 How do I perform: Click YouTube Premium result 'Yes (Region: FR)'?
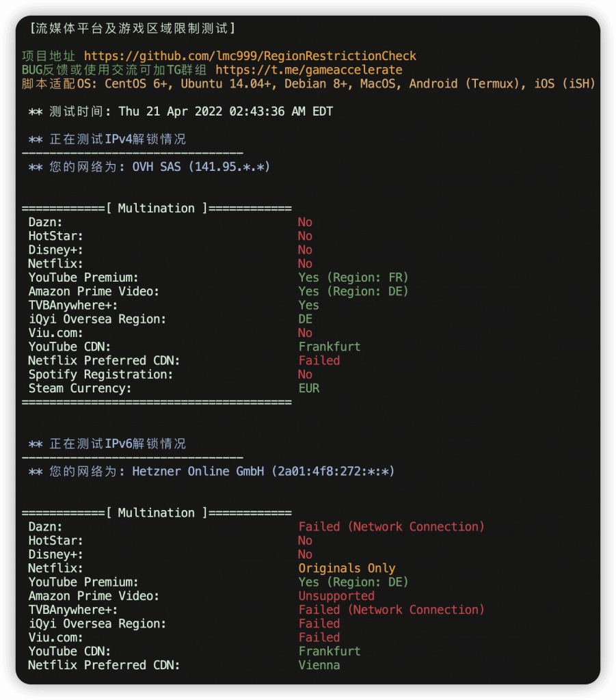tap(353, 278)
